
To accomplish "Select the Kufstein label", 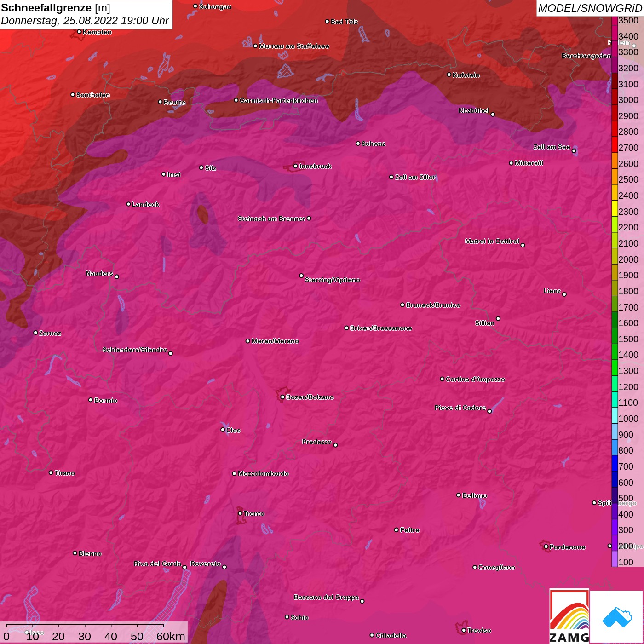I will tap(466, 75).
